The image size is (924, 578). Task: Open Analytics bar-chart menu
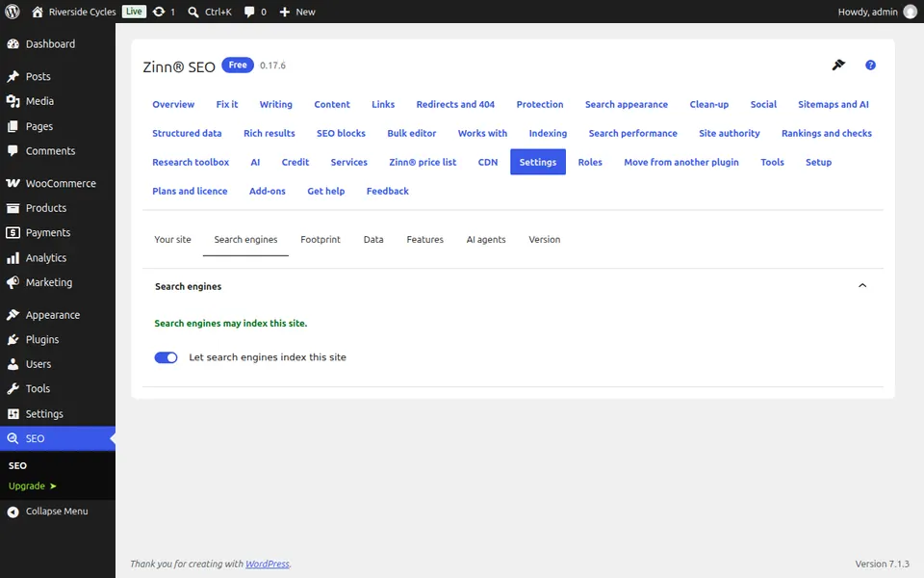tap(58, 258)
